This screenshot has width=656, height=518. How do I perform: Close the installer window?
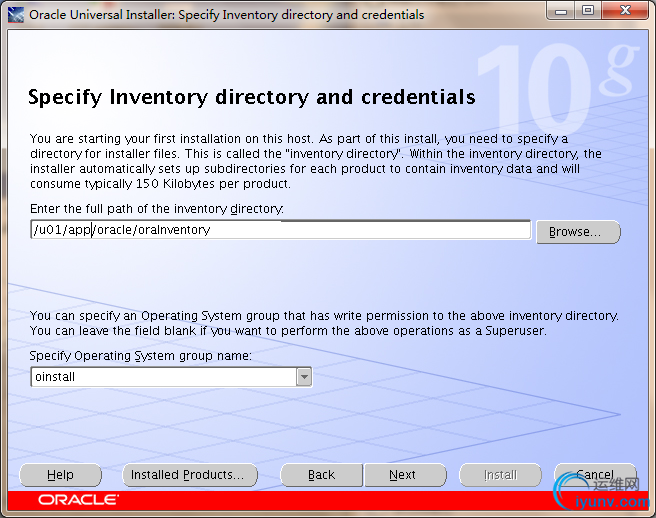[625, 10]
